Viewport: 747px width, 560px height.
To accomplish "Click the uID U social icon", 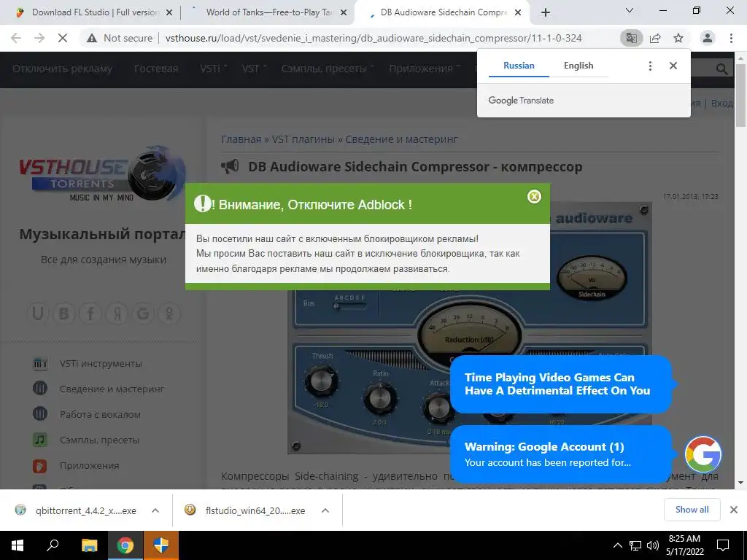I will (x=38, y=314).
